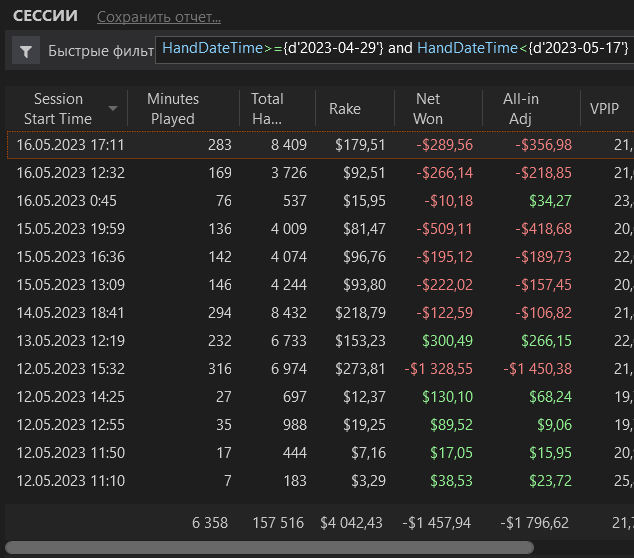The width and height of the screenshot is (634, 558).
Task: Select the 12.05.2023 11:10 session row
Action: click(320, 481)
